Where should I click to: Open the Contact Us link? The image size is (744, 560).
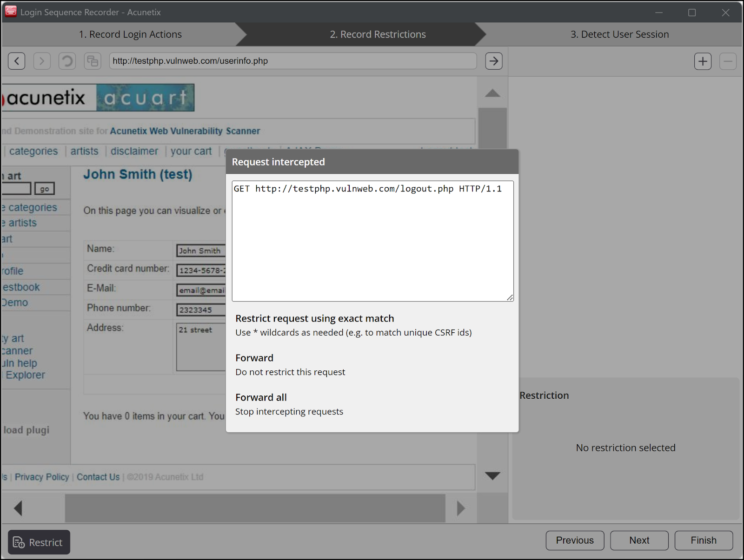98,477
